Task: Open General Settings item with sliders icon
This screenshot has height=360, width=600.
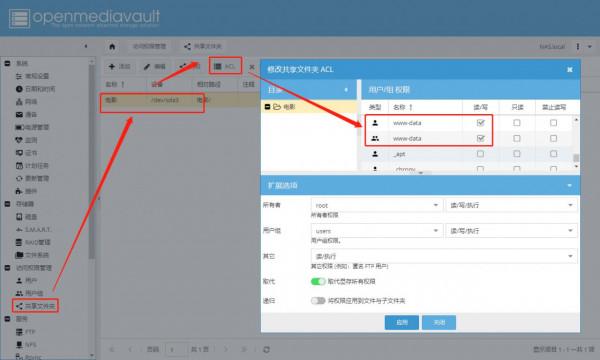Action: pos(33,76)
